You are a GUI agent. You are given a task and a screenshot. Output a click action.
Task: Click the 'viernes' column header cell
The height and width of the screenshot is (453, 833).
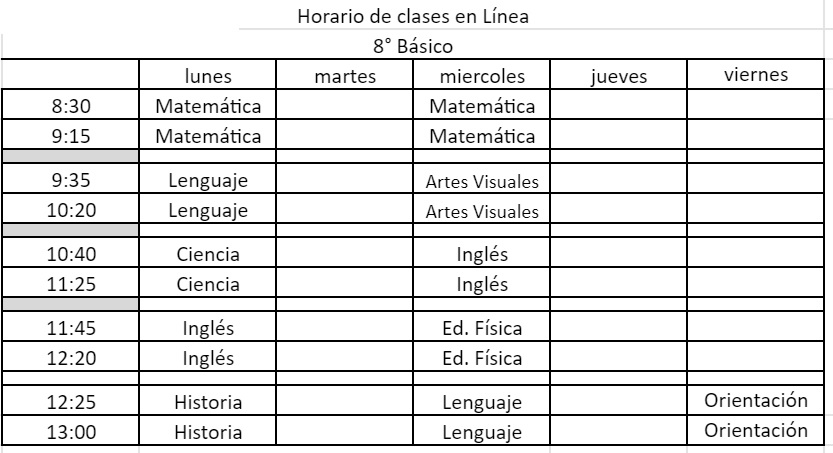[x=757, y=75]
